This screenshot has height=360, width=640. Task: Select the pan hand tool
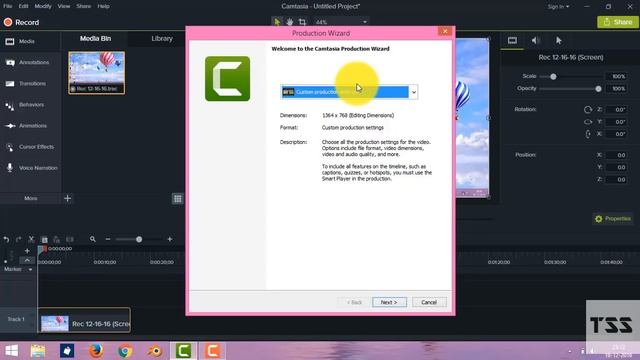289,22
